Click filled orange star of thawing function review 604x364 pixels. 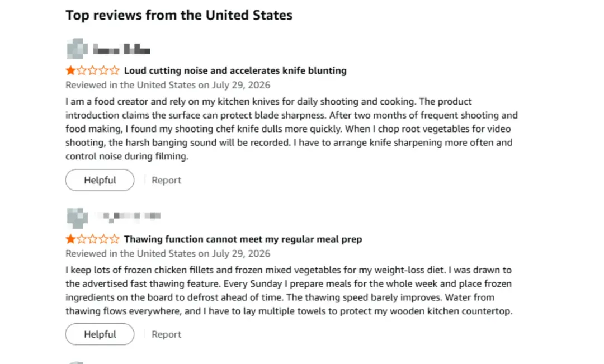(x=70, y=239)
